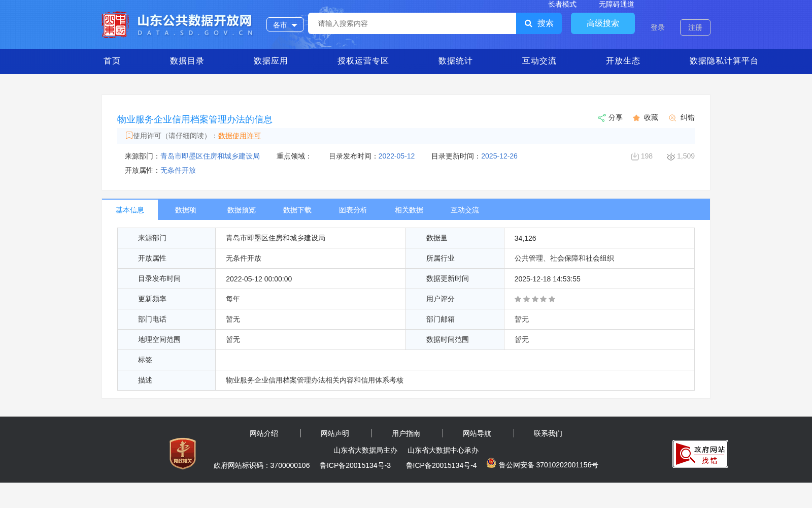Open the 网站介绍 footer link
The width and height of the screenshot is (812, 508).
264,433
